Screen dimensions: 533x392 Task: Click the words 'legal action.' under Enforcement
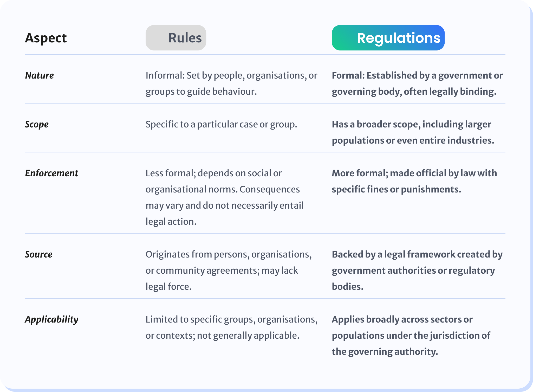171,222
